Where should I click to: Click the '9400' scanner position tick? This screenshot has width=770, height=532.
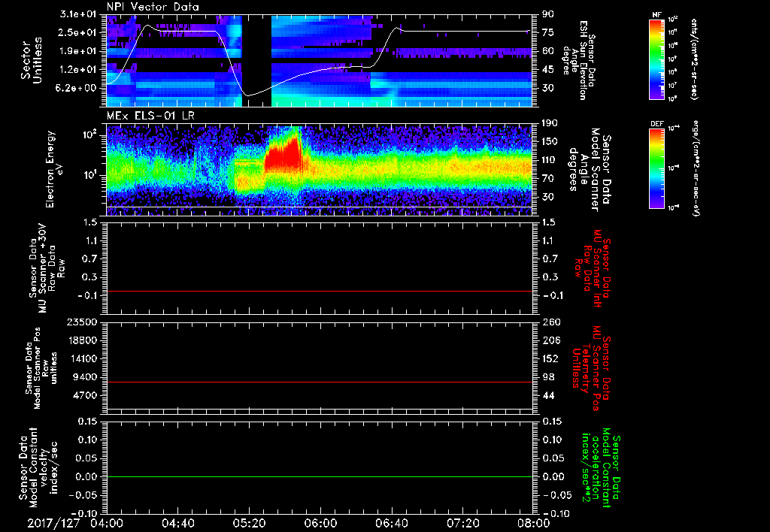[x=85, y=377]
